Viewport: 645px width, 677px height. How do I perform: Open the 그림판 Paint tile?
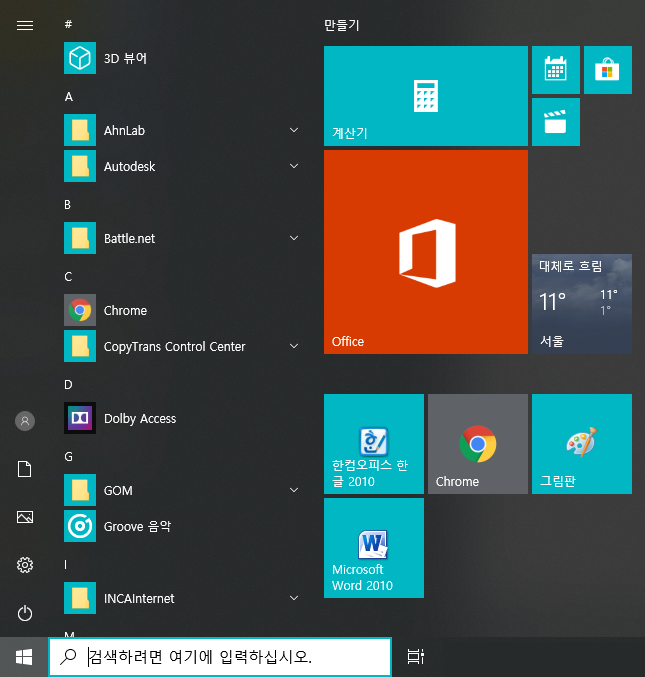click(582, 444)
